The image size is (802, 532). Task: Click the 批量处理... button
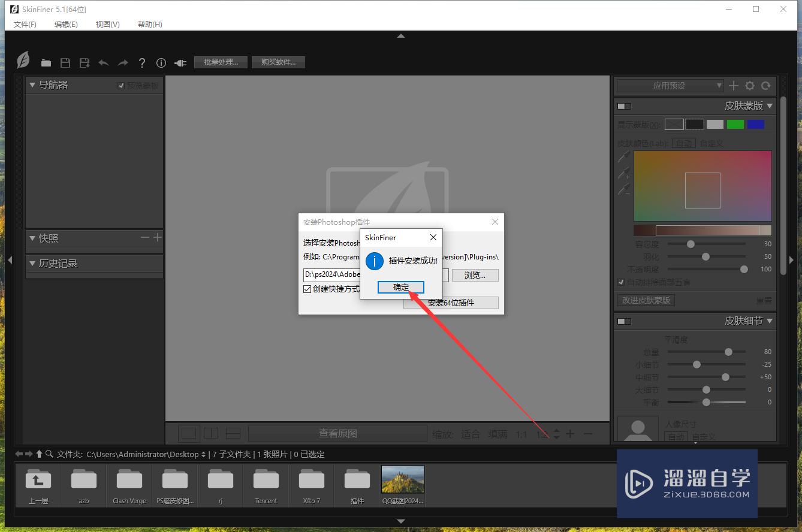point(221,62)
